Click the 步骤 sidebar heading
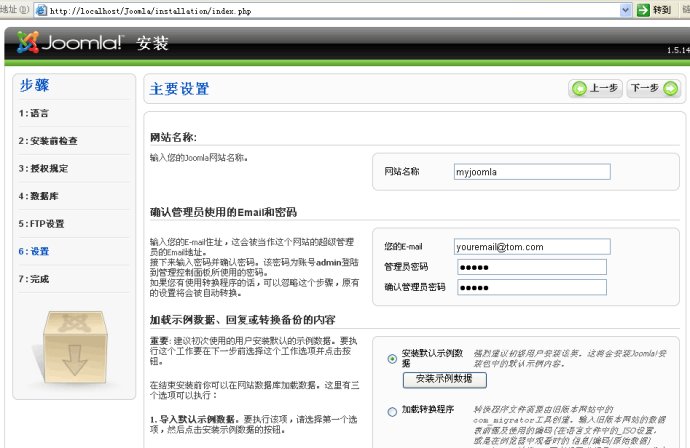690x448 pixels. pyautogui.click(x=34, y=85)
